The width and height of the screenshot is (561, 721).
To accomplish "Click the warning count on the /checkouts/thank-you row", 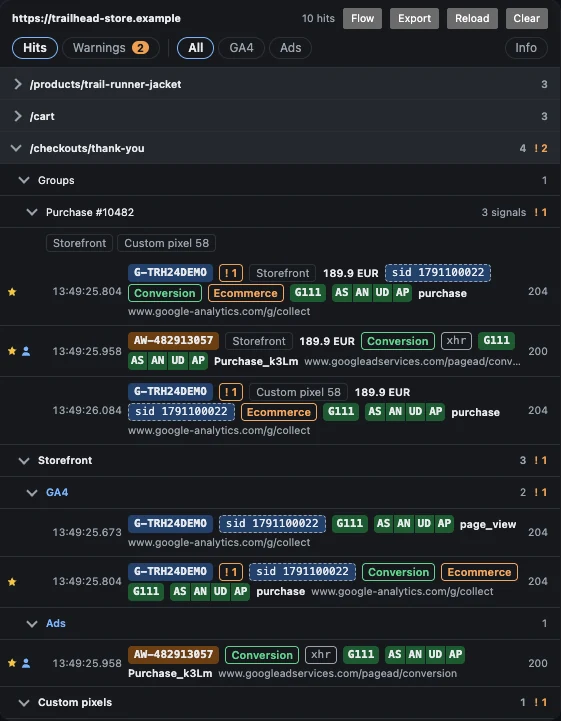I will pos(540,148).
